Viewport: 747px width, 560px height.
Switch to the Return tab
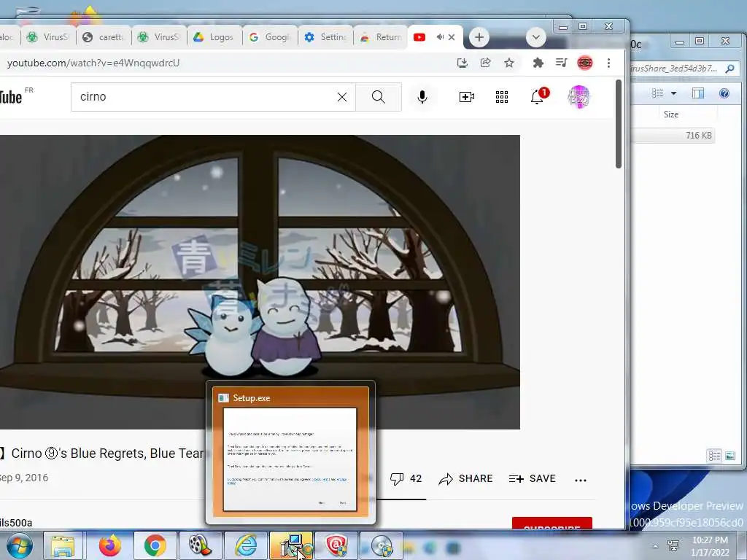click(x=381, y=37)
